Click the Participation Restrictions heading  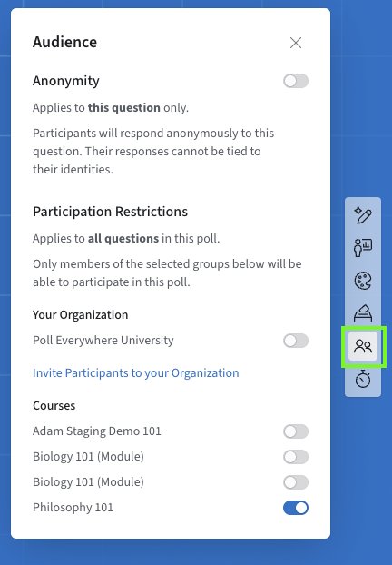[x=110, y=212]
